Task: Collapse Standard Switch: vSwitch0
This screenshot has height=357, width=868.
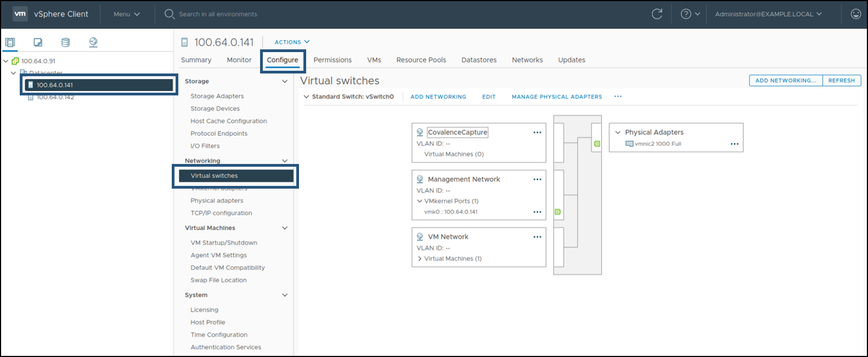Action: (x=306, y=97)
